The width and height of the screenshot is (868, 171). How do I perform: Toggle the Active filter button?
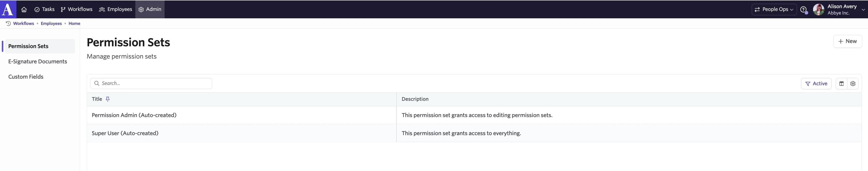tap(816, 84)
